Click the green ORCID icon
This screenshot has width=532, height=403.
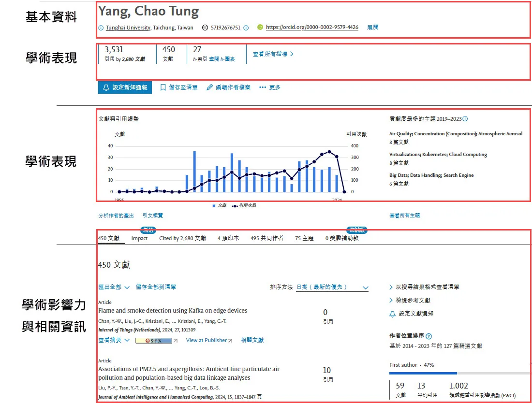(x=260, y=27)
